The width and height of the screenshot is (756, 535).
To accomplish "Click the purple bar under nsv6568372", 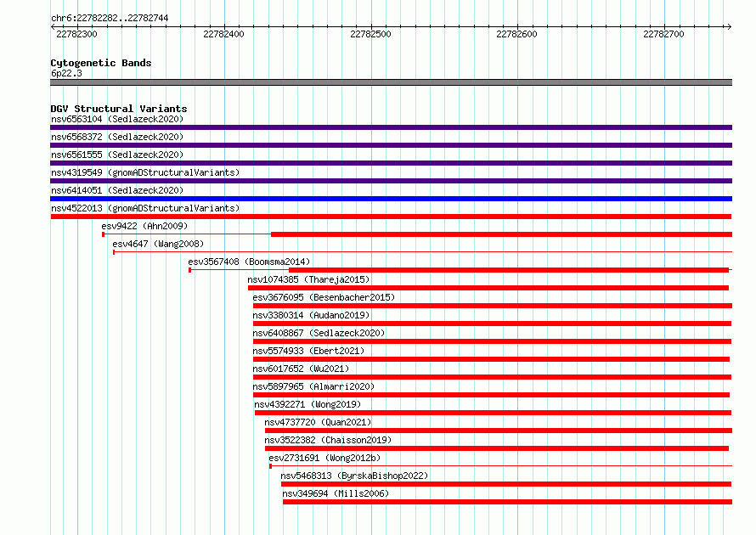I will click(391, 145).
